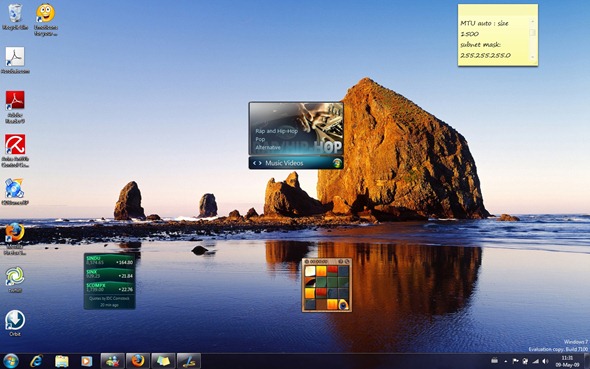Open the Windows Start menu orb
Viewport: 590px width, 369px height.
11,361
